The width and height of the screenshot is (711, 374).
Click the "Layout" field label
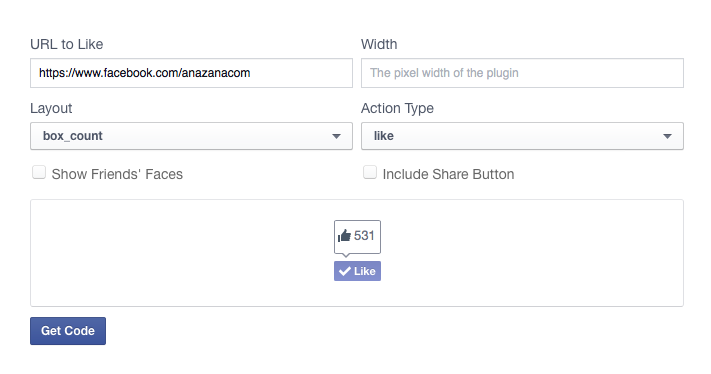(x=51, y=108)
